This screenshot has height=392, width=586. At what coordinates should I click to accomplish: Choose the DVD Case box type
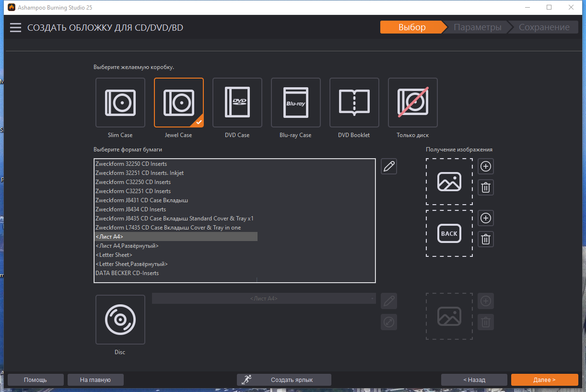coord(237,103)
